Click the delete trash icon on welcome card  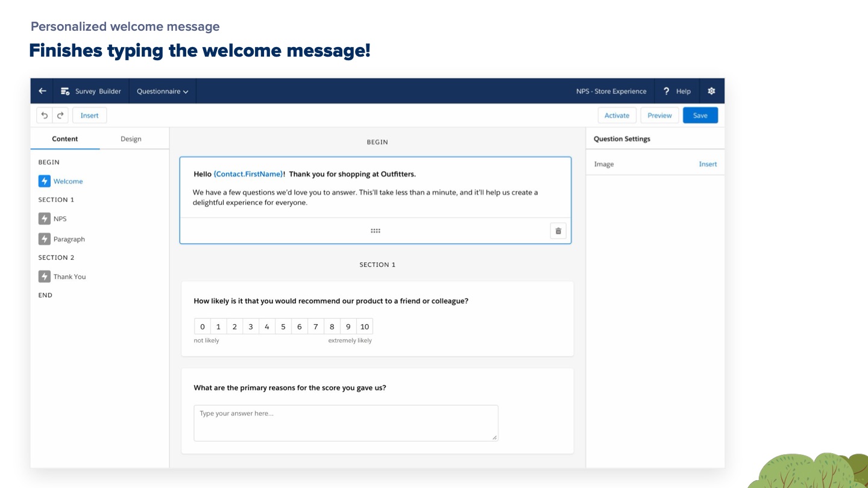(x=558, y=231)
